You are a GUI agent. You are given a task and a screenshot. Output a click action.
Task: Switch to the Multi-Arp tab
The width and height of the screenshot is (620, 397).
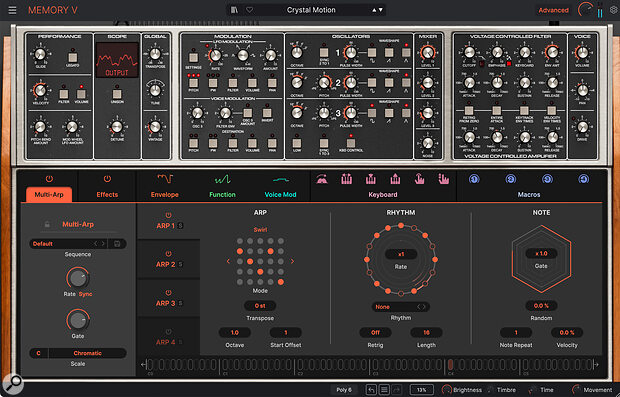(x=49, y=194)
